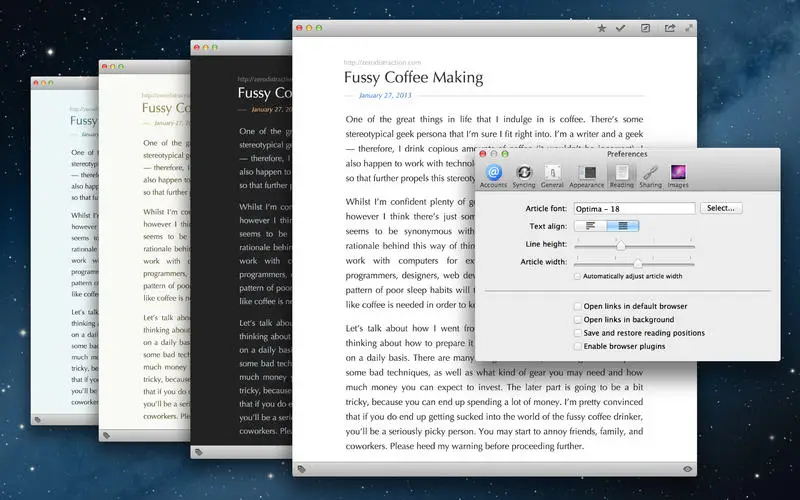Mark the article read with the checkmark icon
The height and width of the screenshot is (500, 800).
[x=620, y=29]
